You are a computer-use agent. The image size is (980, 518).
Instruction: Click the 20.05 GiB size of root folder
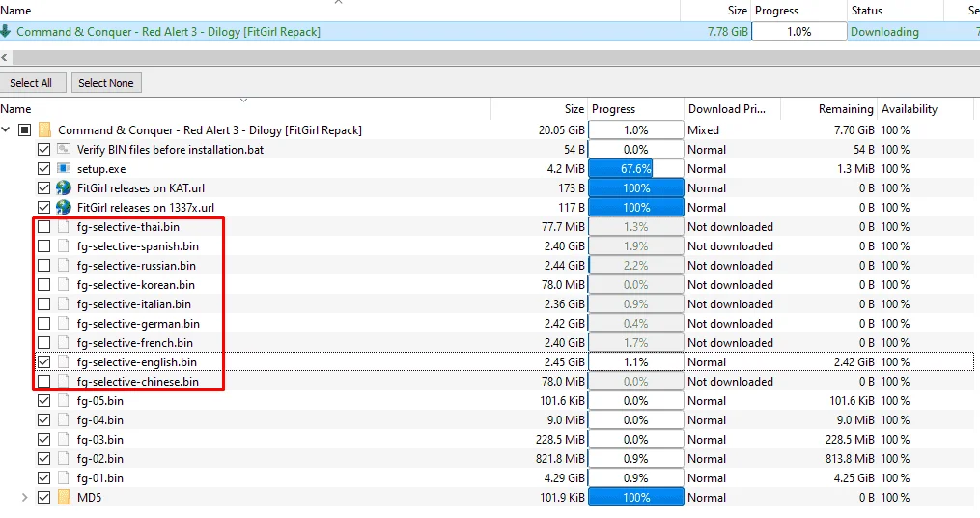click(x=561, y=130)
